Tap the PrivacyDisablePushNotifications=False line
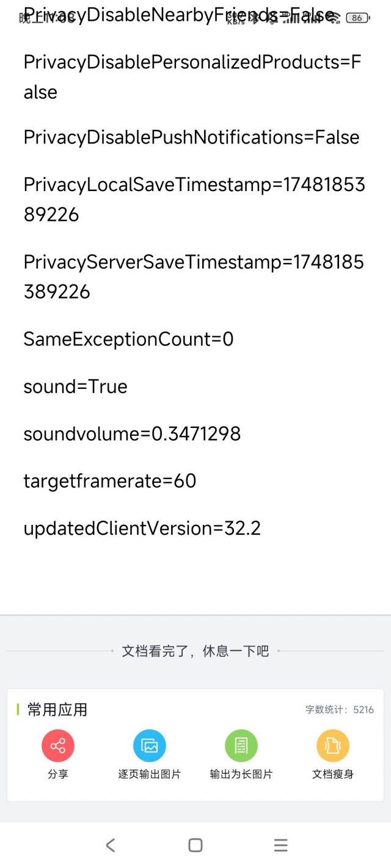The width and height of the screenshot is (391, 868). [x=191, y=137]
